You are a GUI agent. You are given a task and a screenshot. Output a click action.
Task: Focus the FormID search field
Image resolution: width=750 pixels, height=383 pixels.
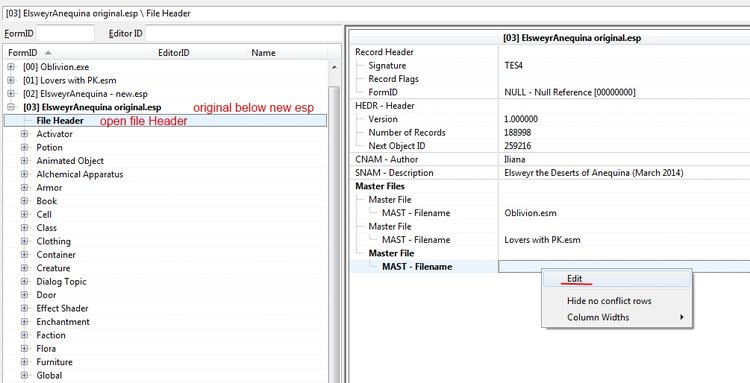(x=66, y=33)
